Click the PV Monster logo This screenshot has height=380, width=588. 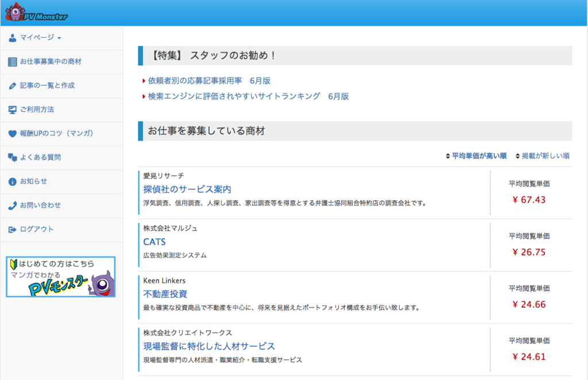tap(36, 13)
